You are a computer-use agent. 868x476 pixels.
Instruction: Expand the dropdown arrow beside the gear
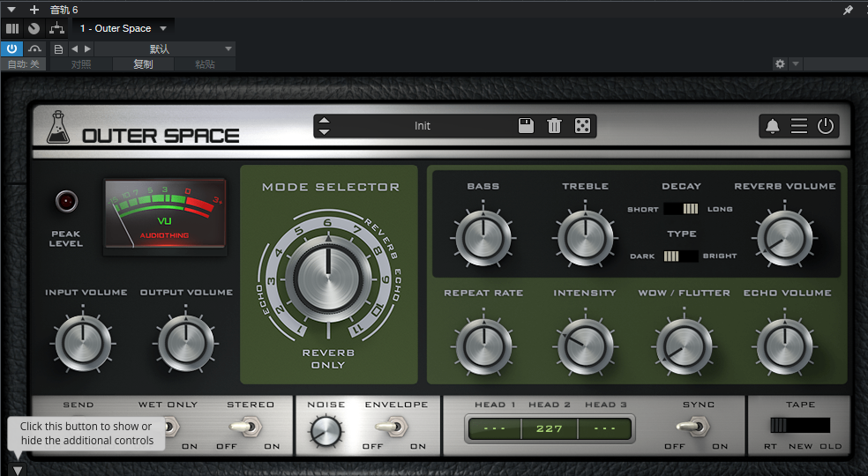coord(796,63)
